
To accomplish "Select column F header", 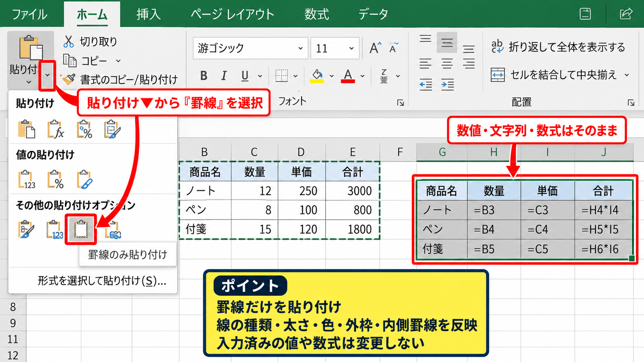I will coord(400,152).
